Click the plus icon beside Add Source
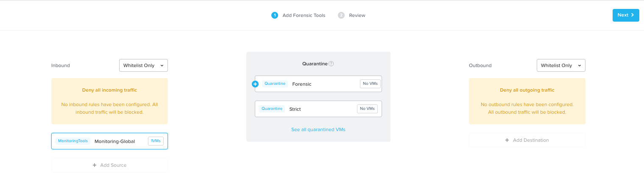Viewport: 644px width, 174px height. tap(95, 165)
